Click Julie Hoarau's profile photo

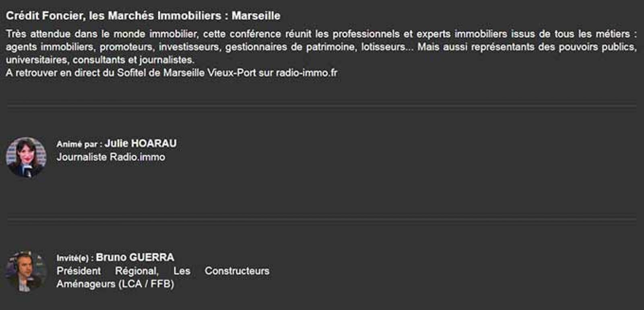pos(26,157)
